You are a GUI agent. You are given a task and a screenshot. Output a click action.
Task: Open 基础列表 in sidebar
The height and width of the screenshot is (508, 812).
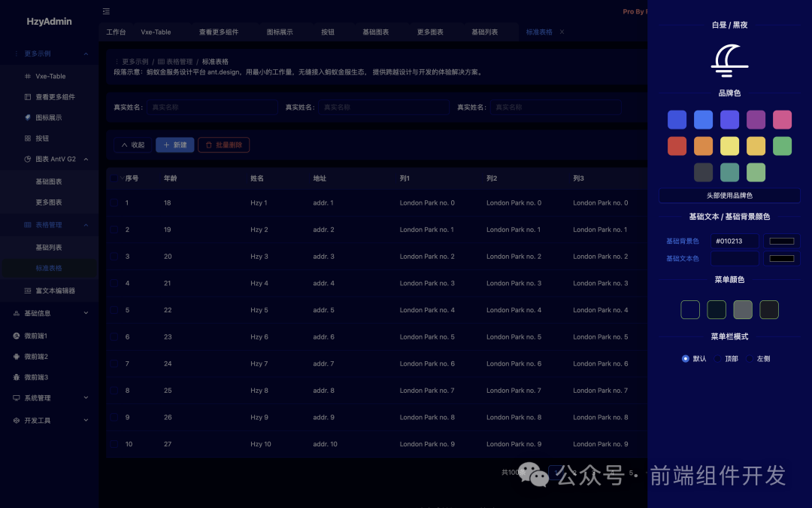point(49,248)
